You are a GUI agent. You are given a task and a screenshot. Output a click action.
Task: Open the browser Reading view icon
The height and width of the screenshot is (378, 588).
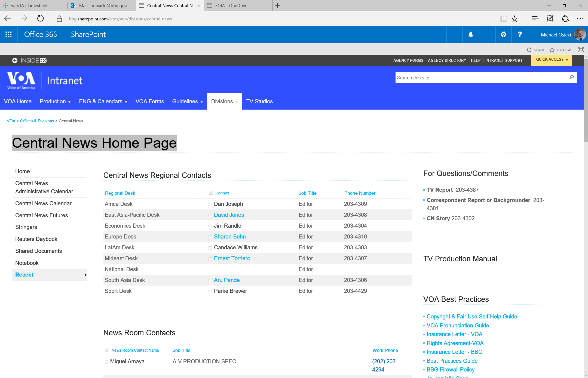pos(504,18)
